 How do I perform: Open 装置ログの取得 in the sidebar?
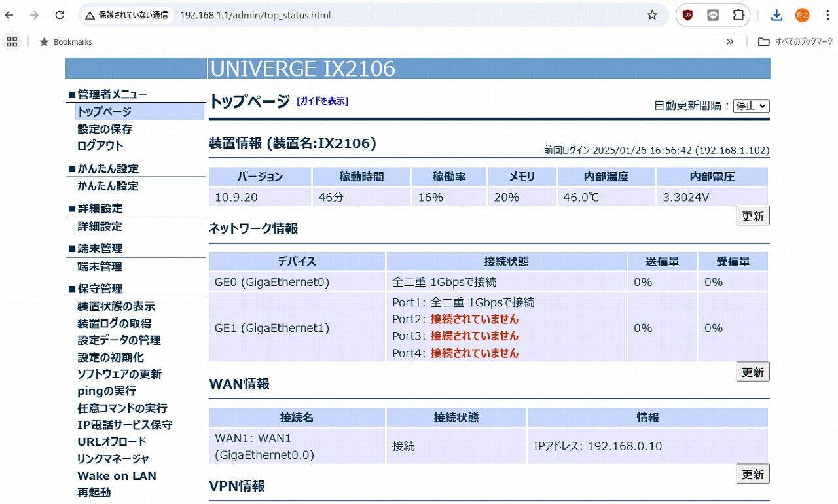click(115, 323)
